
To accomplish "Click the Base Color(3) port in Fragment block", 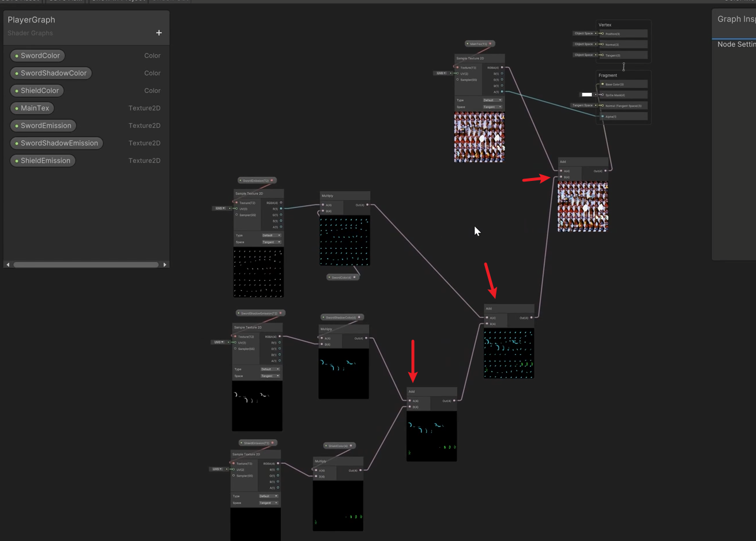I will pyautogui.click(x=603, y=84).
